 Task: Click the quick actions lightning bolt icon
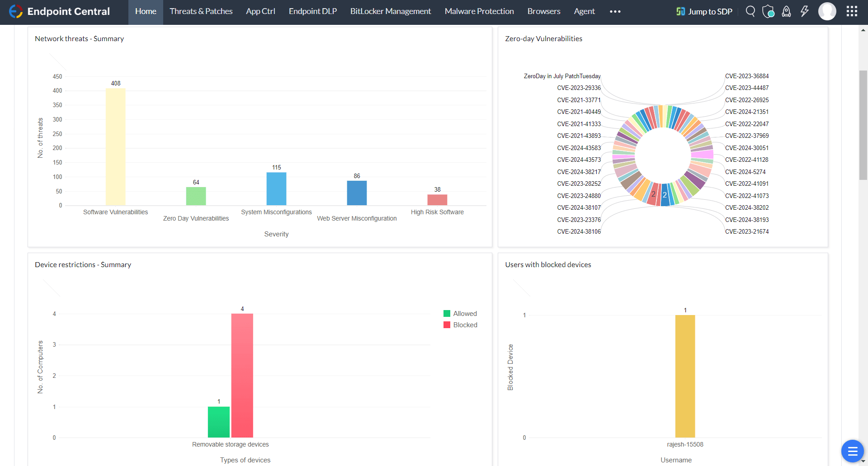(804, 11)
